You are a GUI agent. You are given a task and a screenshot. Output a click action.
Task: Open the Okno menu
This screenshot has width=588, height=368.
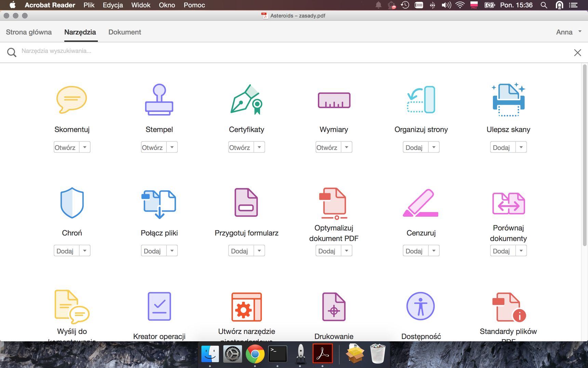pos(167,5)
